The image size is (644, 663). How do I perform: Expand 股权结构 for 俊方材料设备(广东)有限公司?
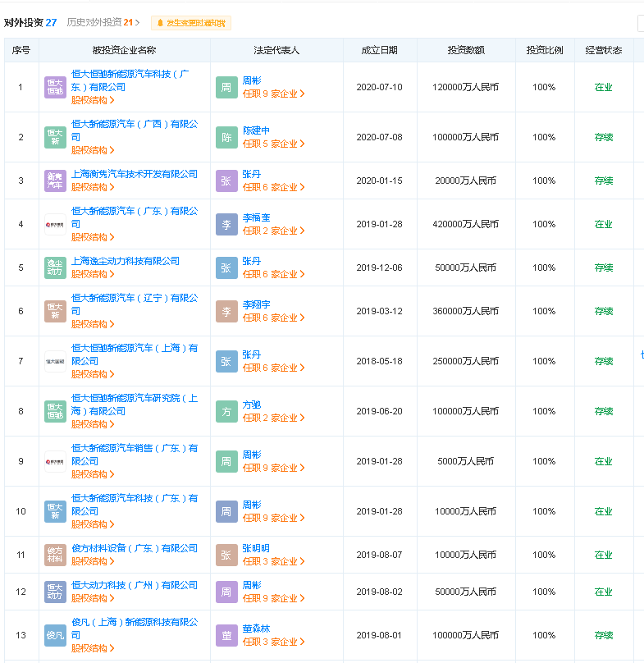click(x=93, y=561)
